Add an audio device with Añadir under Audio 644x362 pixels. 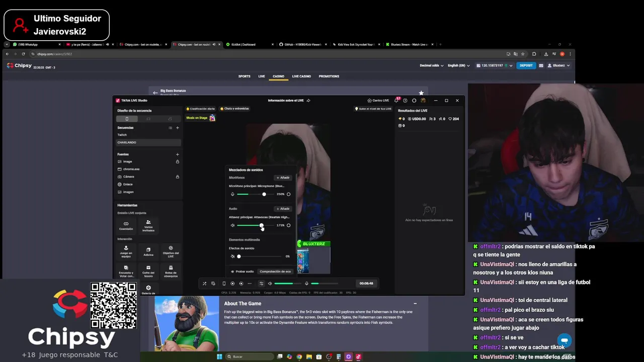283,209
